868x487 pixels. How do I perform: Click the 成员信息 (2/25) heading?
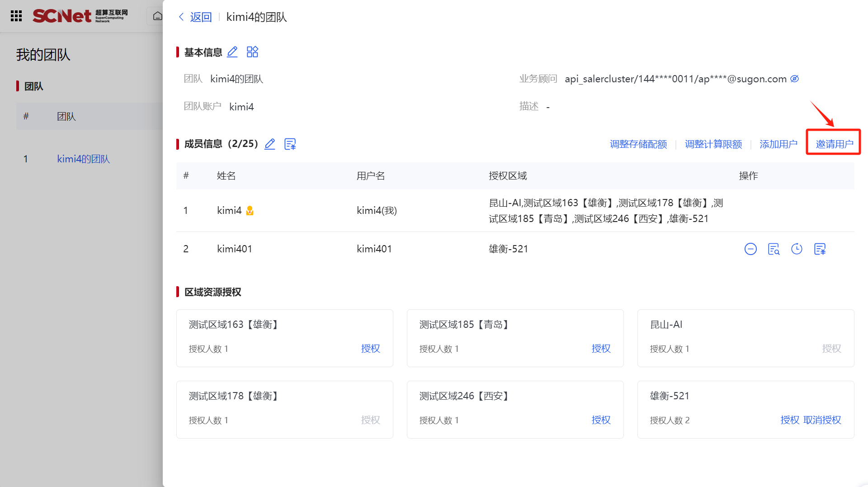(221, 144)
